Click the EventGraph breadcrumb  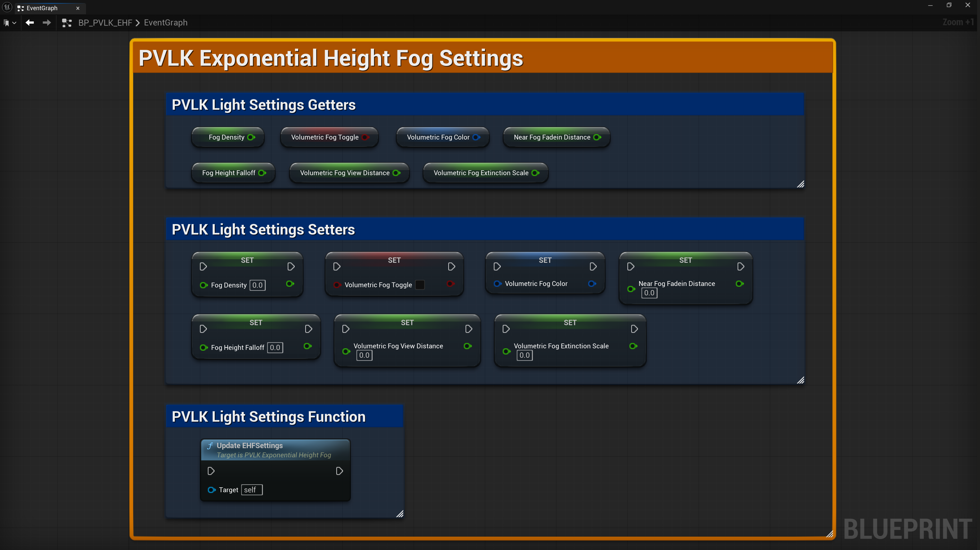click(165, 23)
